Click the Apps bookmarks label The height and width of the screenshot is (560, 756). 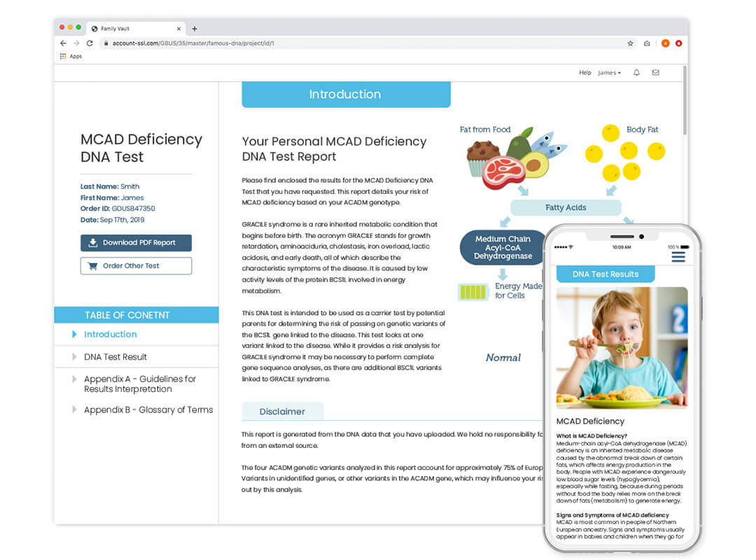point(76,57)
